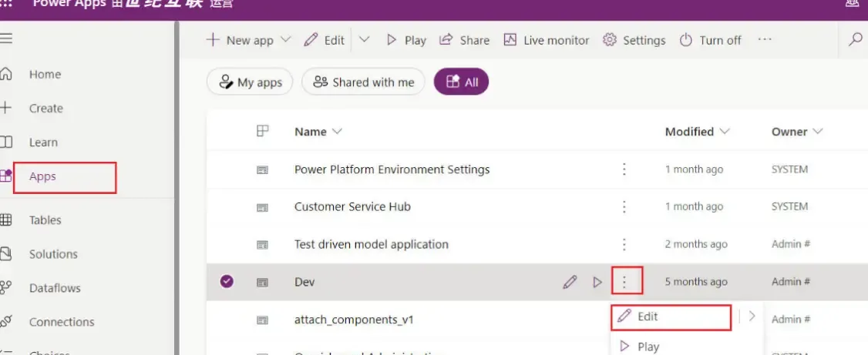Viewport: 868px width, 355px height.
Task: Click the Create plus icon in sidebar
Action: click(x=5, y=108)
